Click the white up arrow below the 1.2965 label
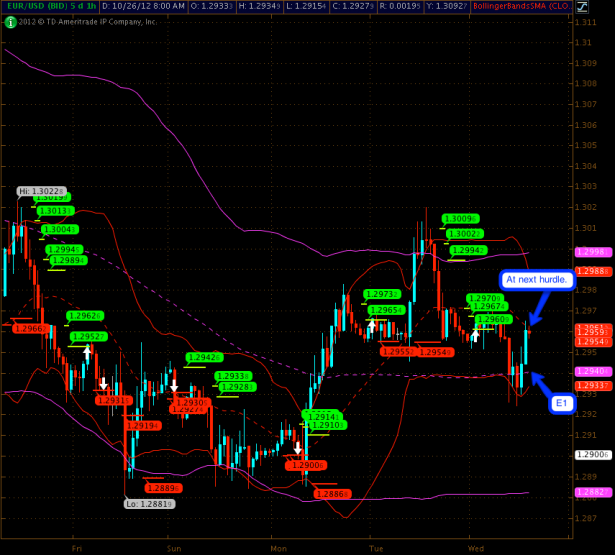615x555 pixels. (x=372, y=325)
